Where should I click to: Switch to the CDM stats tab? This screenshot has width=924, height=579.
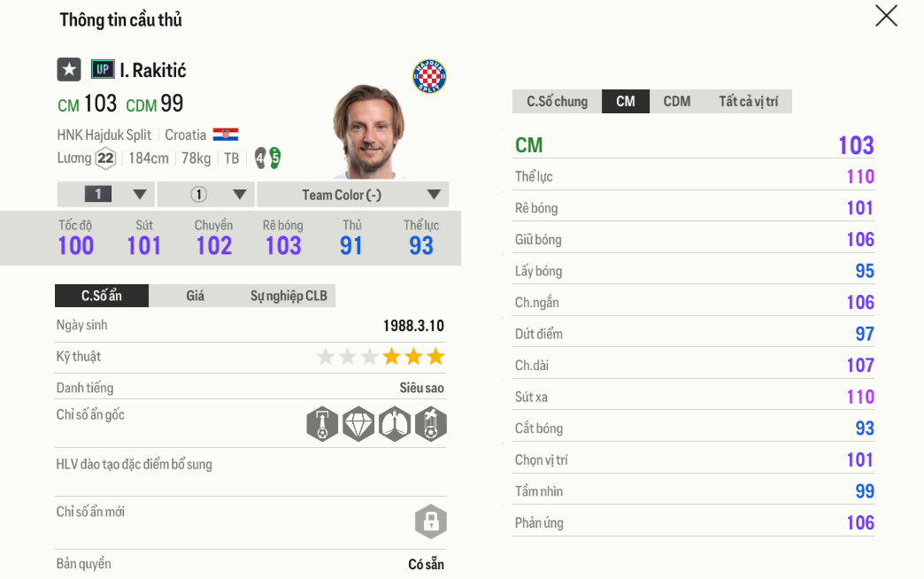pos(676,101)
